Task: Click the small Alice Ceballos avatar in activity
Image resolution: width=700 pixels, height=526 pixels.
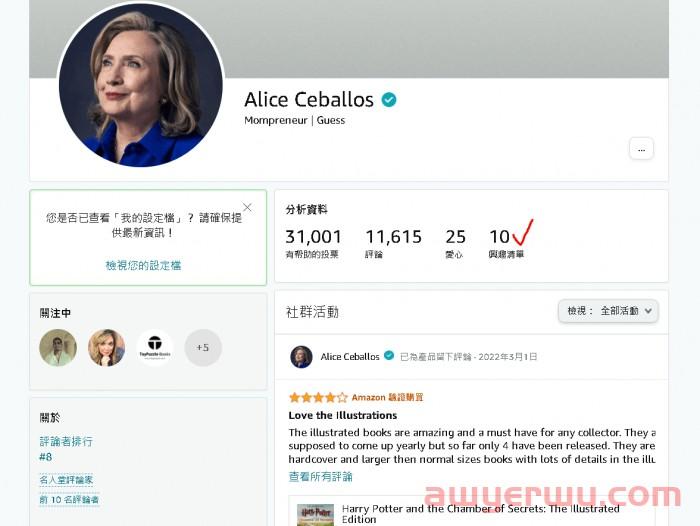Action: click(x=301, y=357)
